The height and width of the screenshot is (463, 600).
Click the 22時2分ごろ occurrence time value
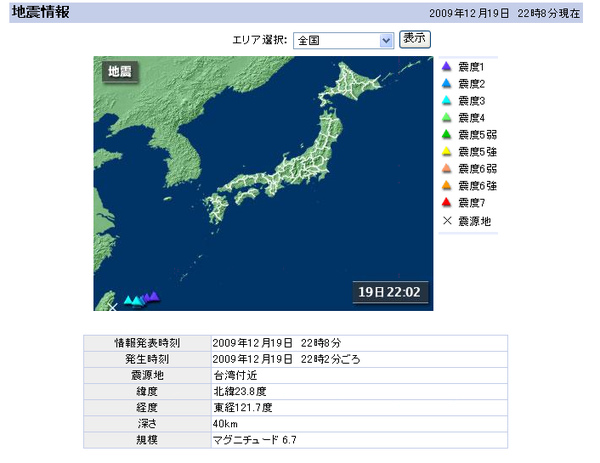pyautogui.click(x=331, y=359)
